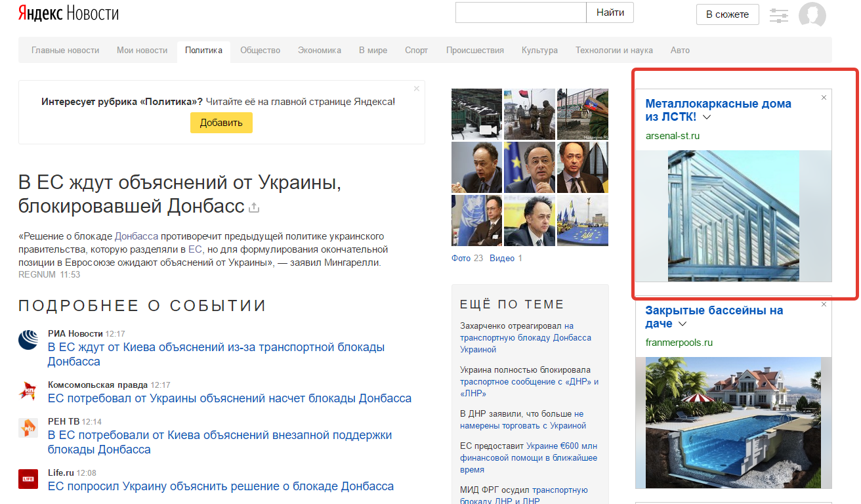Open Life.ru headline 'ЕС попросил Украину объяснить'
Screen dimensions: 861x504
pos(220,486)
